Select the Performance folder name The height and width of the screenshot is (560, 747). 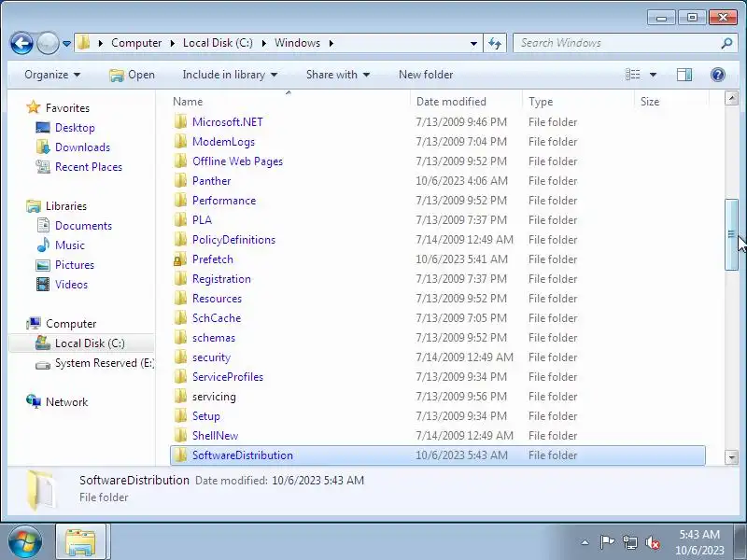[224, 201]
